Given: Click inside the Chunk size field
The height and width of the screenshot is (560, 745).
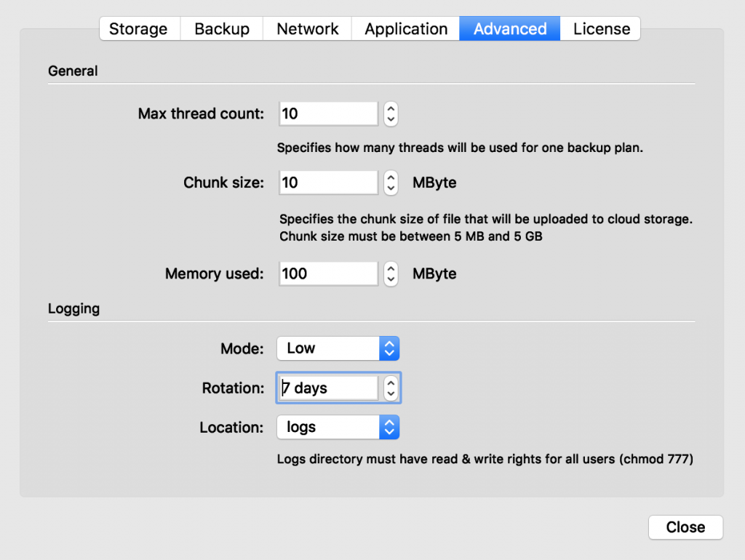Looking at the screenshot, I should (327, 183).
